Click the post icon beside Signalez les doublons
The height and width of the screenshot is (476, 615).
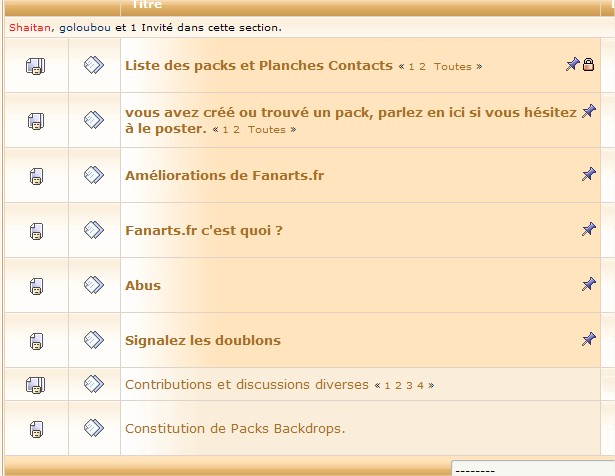(x=94, y=340)
